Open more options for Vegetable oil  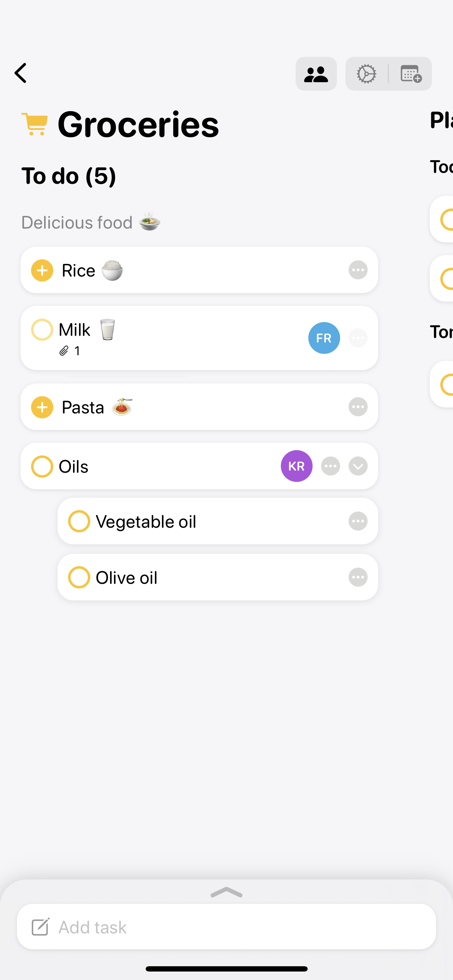click(x=357, y=521)
